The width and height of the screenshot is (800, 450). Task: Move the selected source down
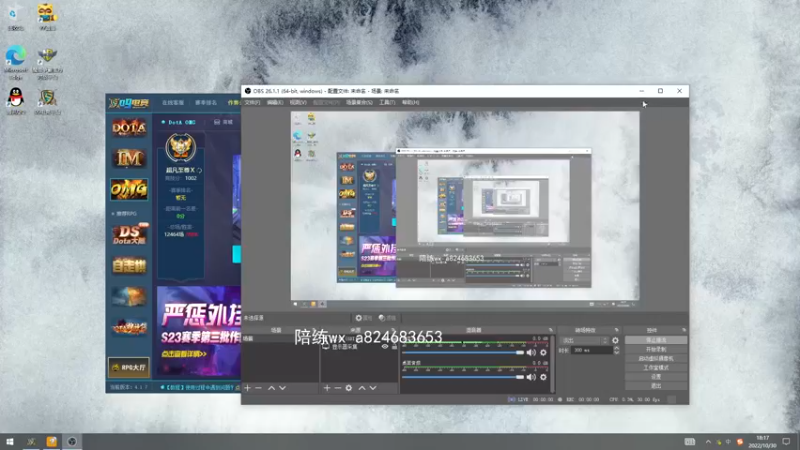tap(373, 388)
